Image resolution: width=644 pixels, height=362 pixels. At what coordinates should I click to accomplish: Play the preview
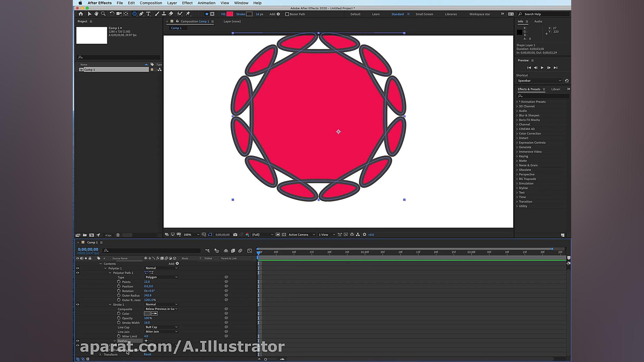coord(542,68)
